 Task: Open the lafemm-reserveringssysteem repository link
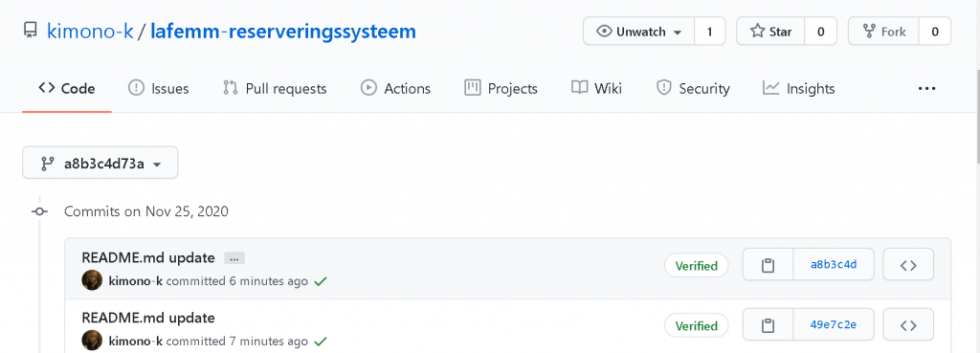click(283, 32)
